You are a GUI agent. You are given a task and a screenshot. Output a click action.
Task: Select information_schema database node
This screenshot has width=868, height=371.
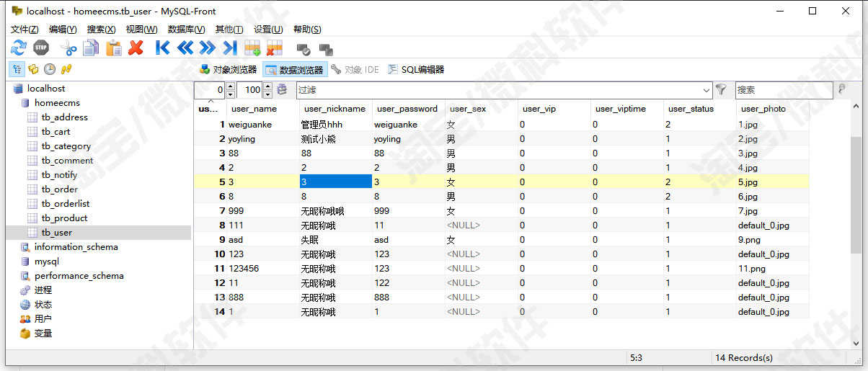click(x=76, y=247)
